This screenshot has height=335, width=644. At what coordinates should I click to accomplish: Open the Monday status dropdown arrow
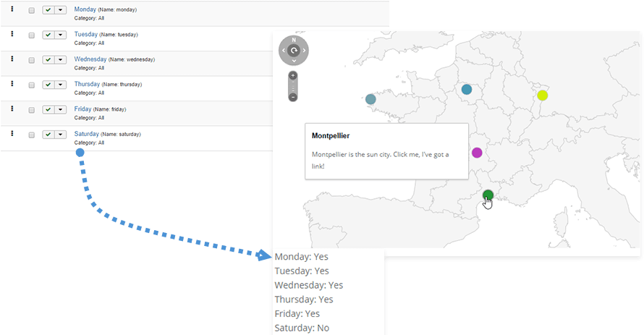60,10
